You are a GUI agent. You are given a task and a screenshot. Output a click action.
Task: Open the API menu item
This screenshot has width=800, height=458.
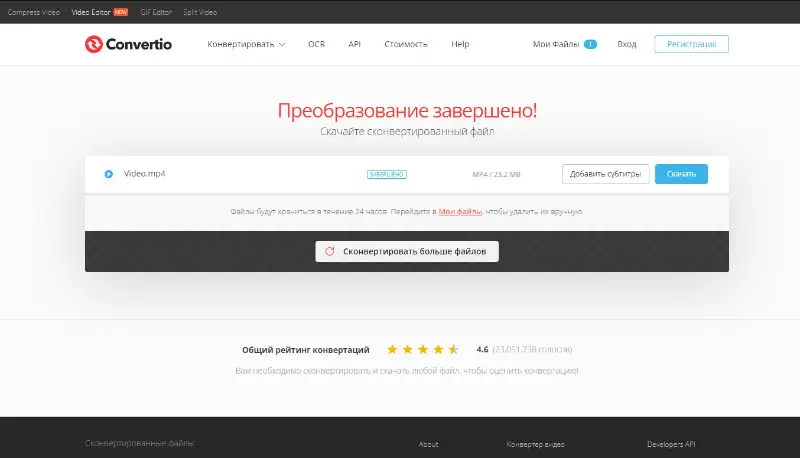(x=354, y=44)
